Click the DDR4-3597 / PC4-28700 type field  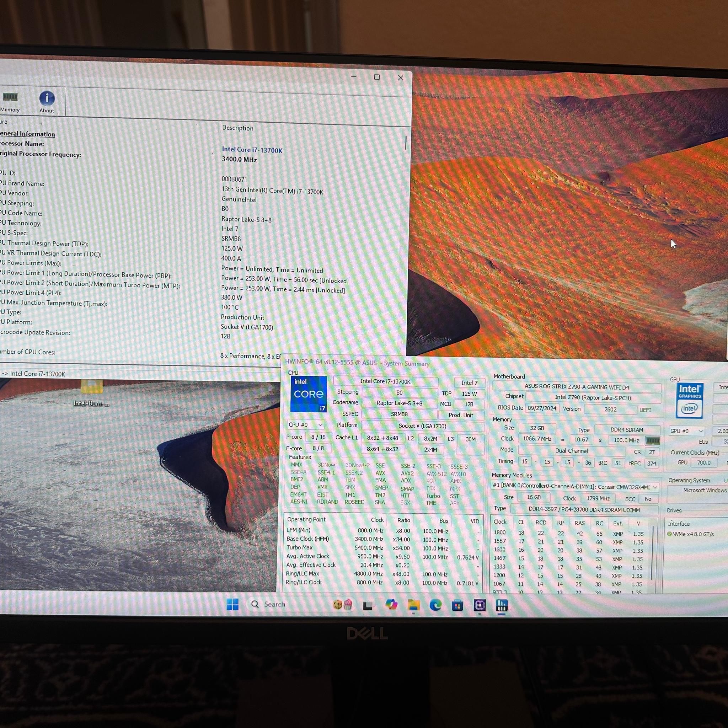(x=584, y=510)
